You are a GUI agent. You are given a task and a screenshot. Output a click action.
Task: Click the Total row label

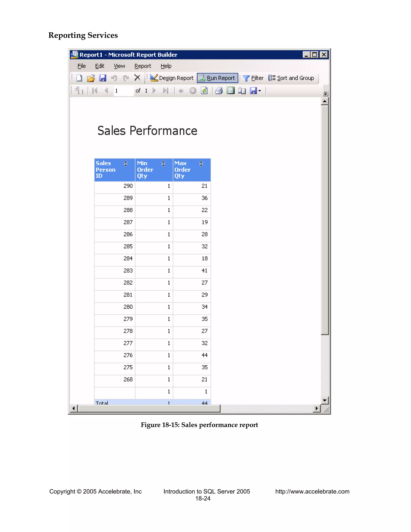[x=102, y=403]
